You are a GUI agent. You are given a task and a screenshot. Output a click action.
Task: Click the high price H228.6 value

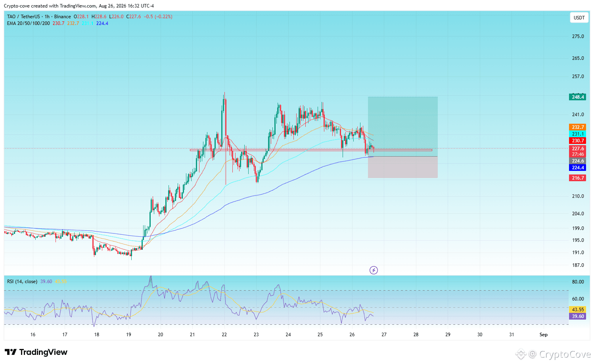point(99,17)
